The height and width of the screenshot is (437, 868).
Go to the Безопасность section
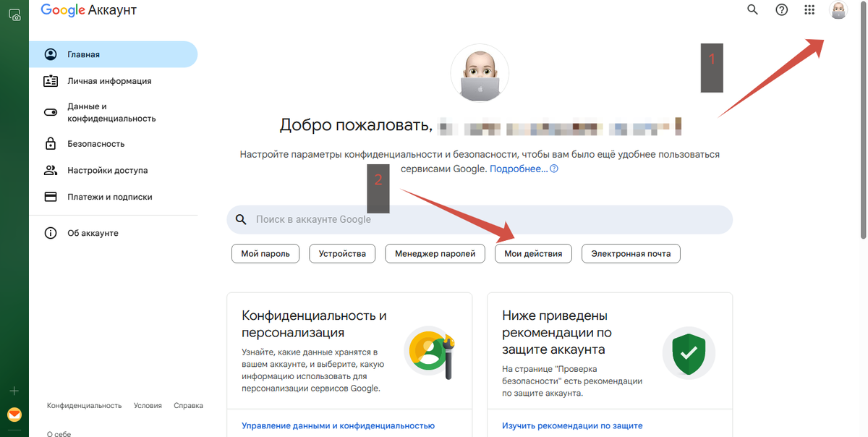(x=114, y=143)
